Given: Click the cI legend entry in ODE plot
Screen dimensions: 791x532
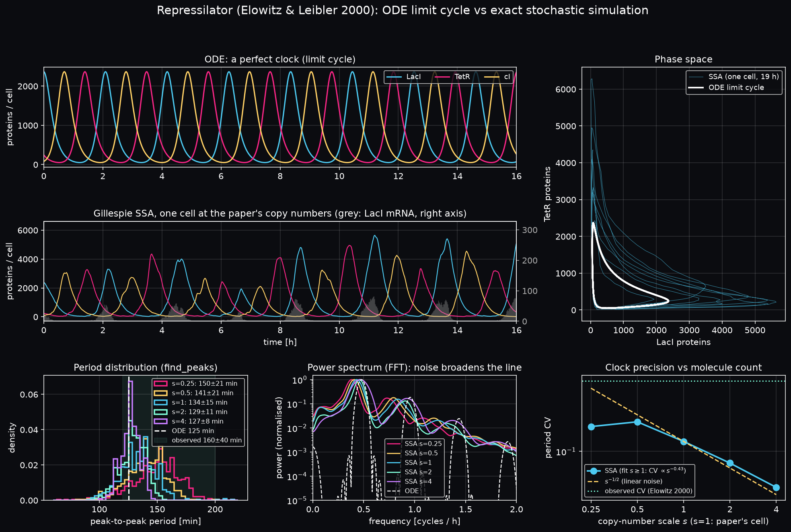Looking at the screenshot, I should coord(497,77).
